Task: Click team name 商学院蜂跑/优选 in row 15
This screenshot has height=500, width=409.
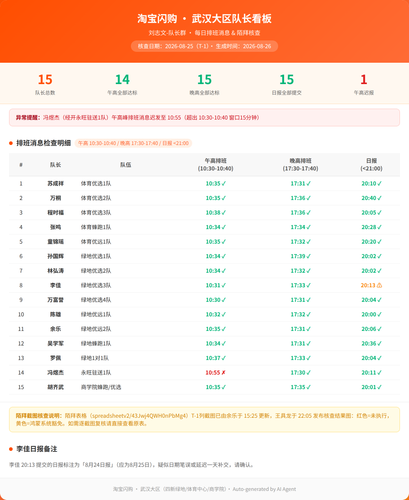Action: pos(101,387)
